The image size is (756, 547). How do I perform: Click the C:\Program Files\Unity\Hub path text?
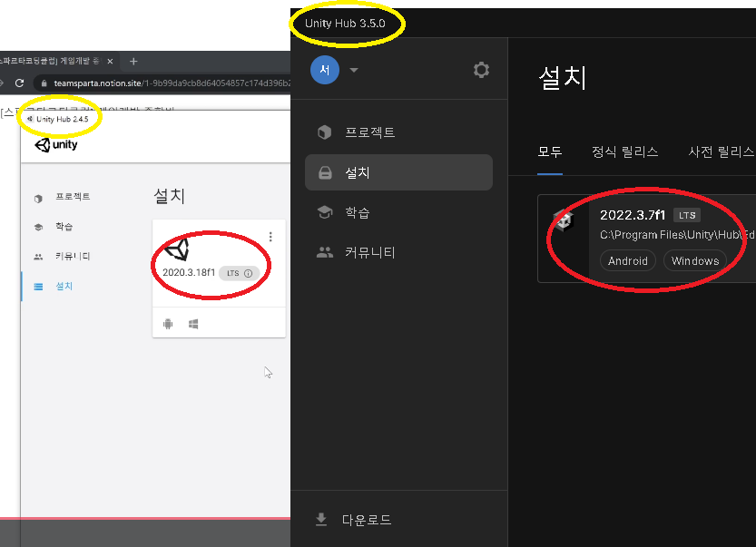[677, 235]
